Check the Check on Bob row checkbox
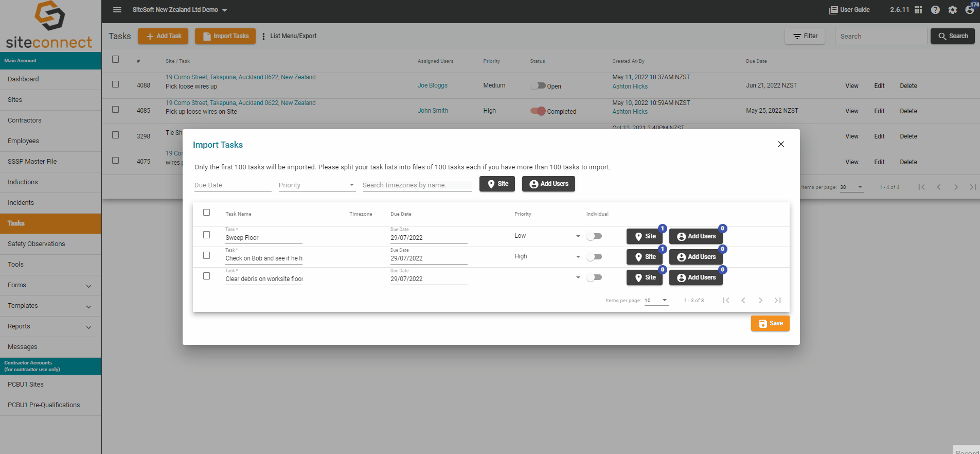This screenshot has width=980, height=454. (207, 255)
